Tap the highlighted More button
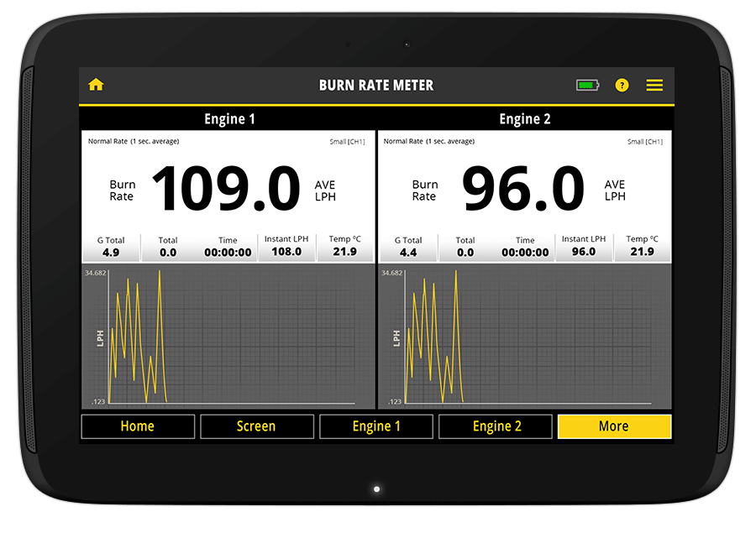The image size is (756, 543). coord(614,426)
